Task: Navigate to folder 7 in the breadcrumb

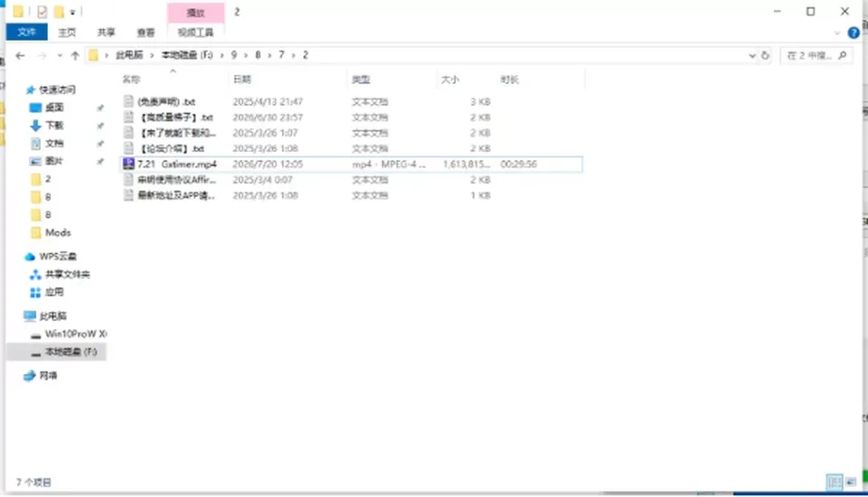Action: click(281, 55)
